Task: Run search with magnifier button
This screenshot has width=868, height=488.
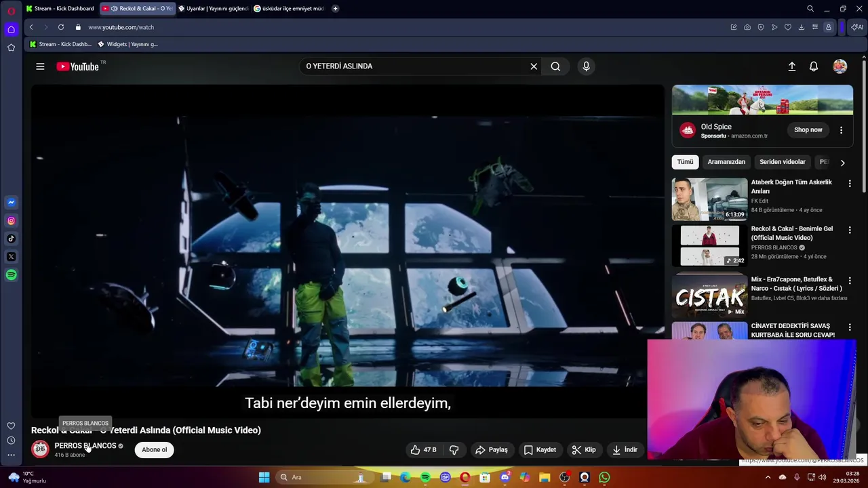Action: tap(555, 66)
